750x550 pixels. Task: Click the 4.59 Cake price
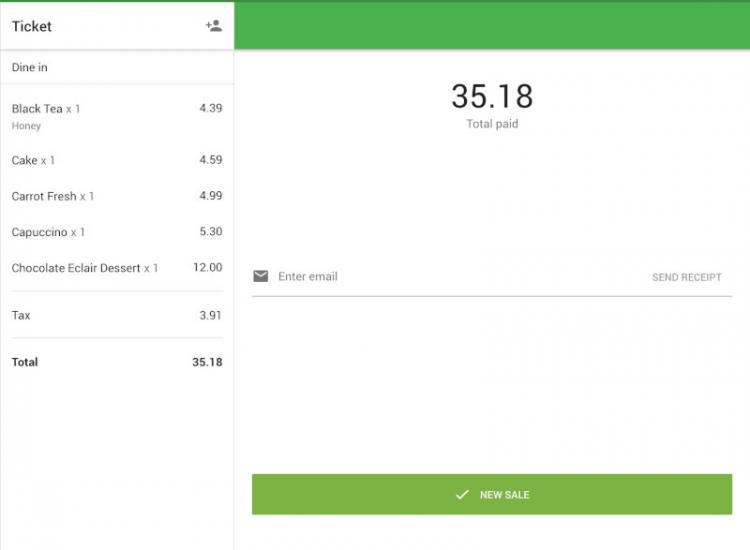click(x=211, y=160)
